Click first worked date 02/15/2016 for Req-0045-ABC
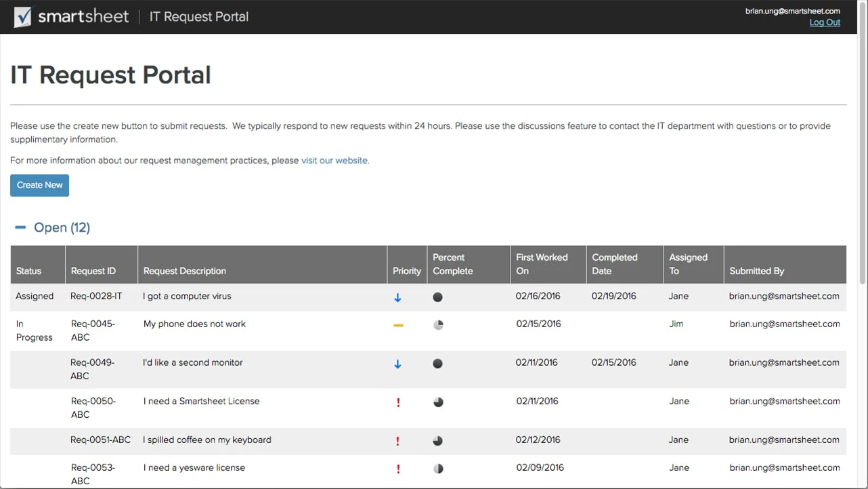This screenshot has height=489, width=868. [538, 324]
